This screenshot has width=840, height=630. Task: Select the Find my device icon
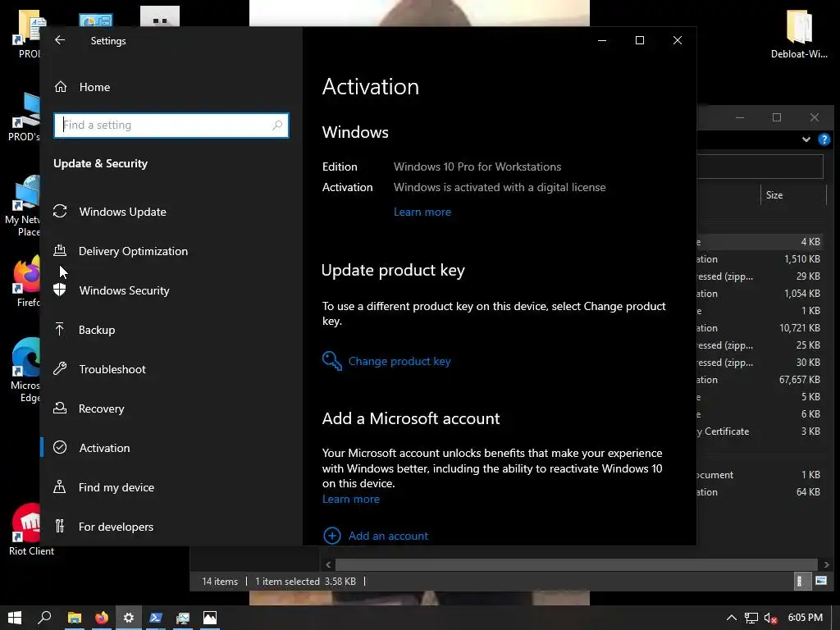(x=59, y=486)
